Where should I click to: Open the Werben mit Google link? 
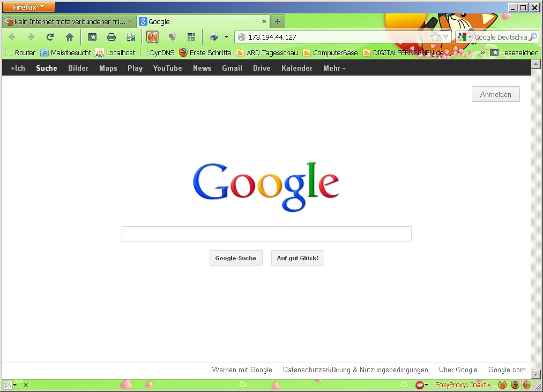click(x=242, y=370)
